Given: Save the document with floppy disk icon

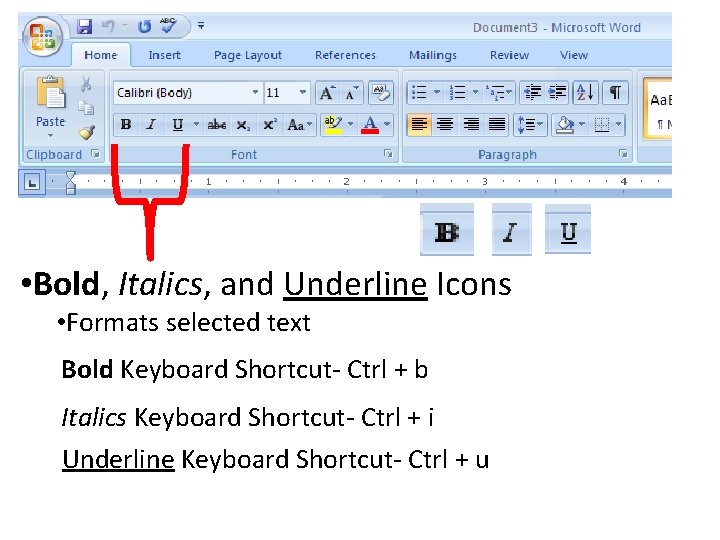Looking at the screenshot, I should 84,27.
